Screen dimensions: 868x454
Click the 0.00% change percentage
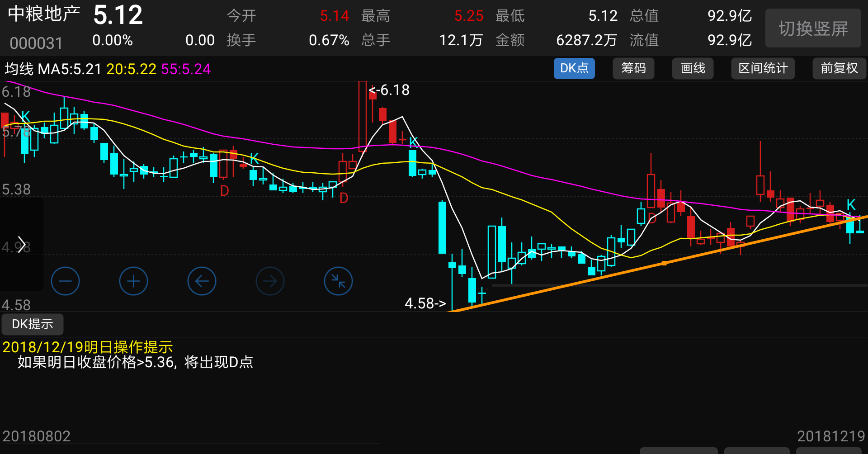[x=113, y=40]
